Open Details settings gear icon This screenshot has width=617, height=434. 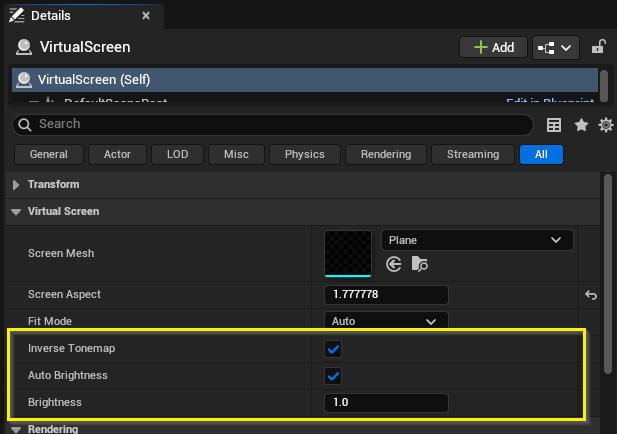click(x=605, y=125)
